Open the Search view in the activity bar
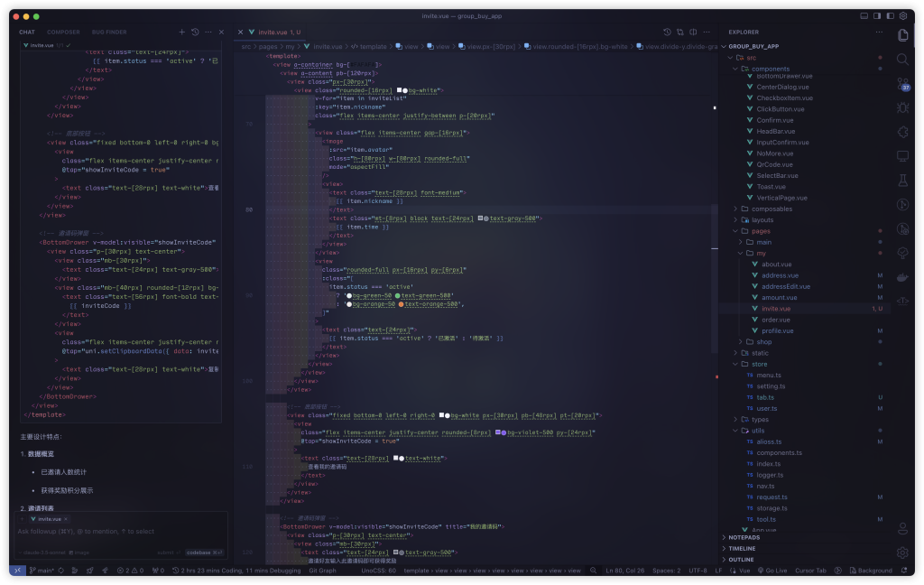 902,59
